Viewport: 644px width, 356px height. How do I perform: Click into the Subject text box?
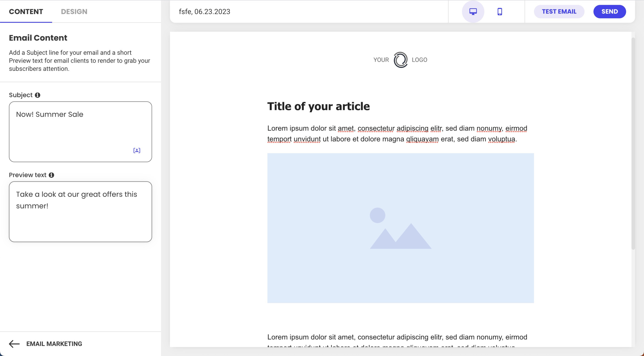80,132
